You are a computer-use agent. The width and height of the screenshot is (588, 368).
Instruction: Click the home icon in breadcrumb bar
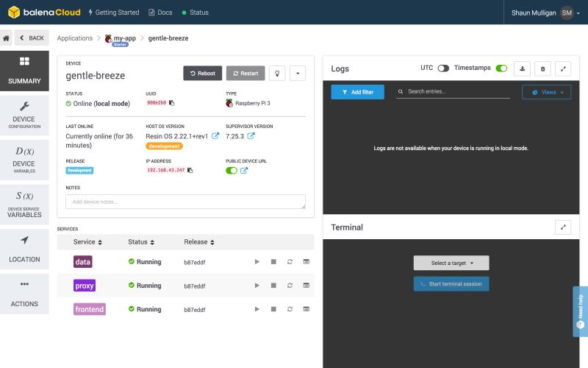coord(6,38)
